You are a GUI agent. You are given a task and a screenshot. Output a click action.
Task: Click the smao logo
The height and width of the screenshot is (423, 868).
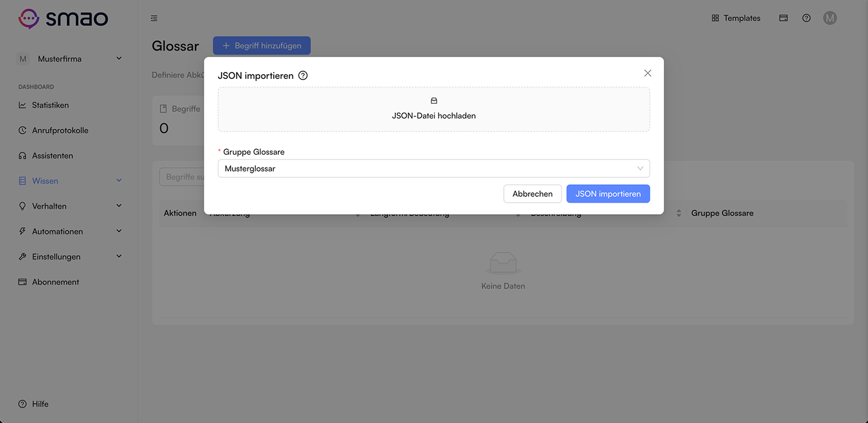(63, 18)
